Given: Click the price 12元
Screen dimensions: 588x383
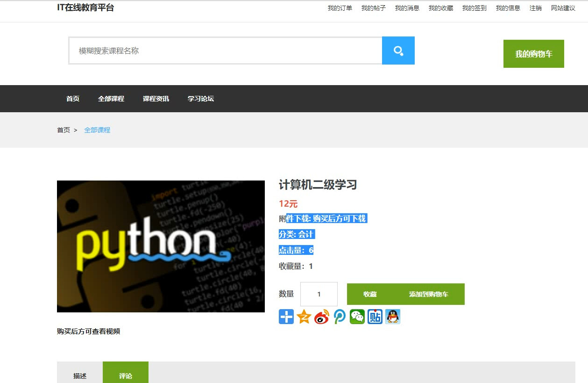Looking at the screenshot, I should click(288, 204).
